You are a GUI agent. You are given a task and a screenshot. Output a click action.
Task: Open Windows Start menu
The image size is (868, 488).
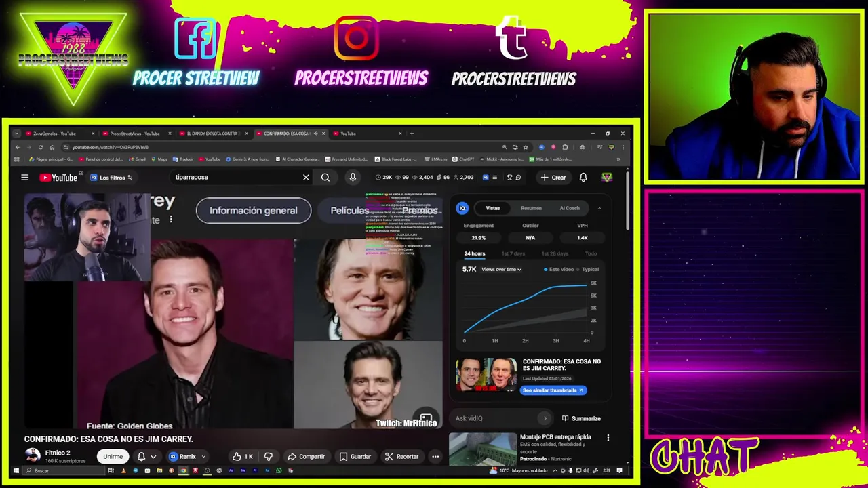pos(17,470)
